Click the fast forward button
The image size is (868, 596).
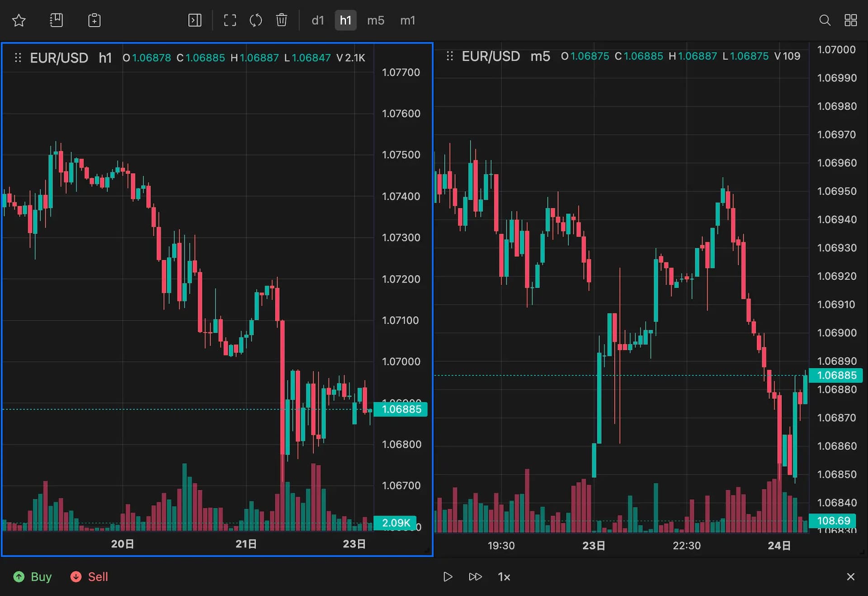point(475,577)
